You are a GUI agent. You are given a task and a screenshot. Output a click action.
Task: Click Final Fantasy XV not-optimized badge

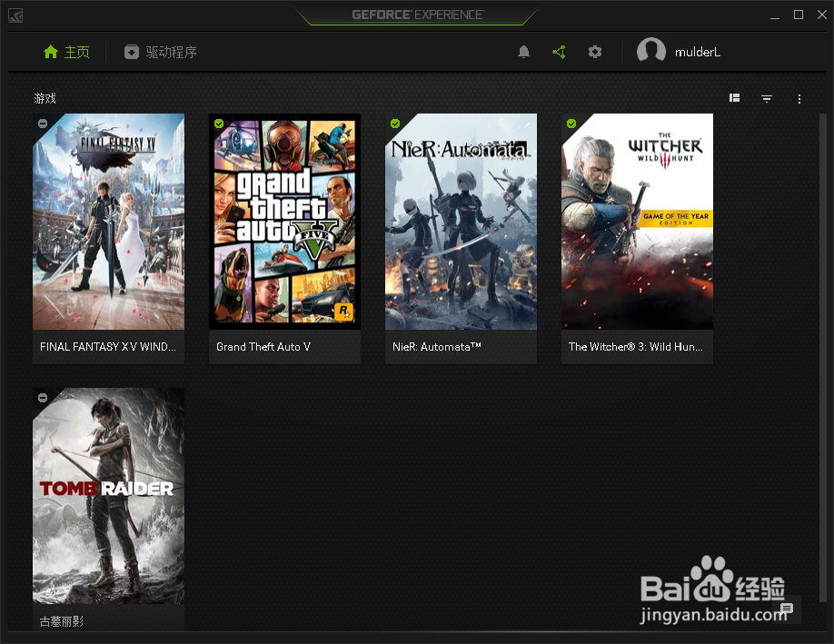pyautogui.click(x=43, y=124)
